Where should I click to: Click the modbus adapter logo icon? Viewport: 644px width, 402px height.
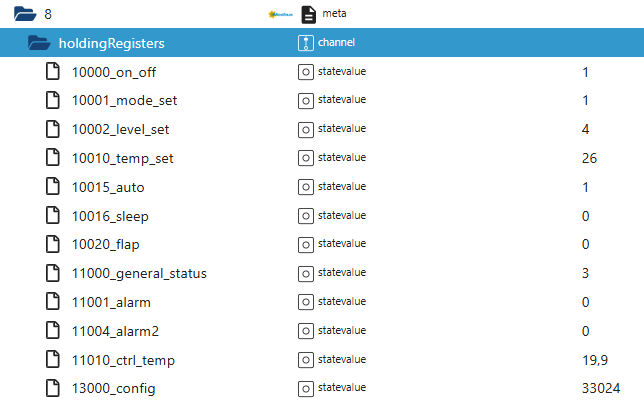pyautogui.click(x=280, y=14)
